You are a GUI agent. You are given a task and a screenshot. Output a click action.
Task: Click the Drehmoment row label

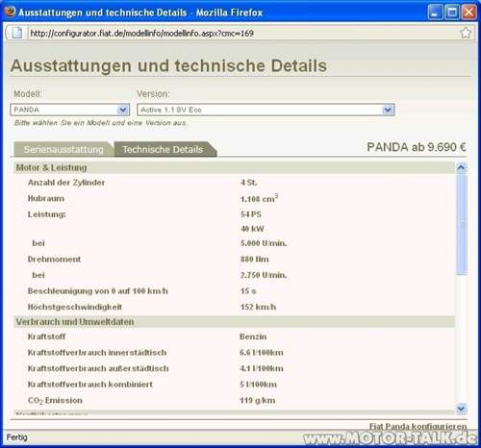click(54, 260)
